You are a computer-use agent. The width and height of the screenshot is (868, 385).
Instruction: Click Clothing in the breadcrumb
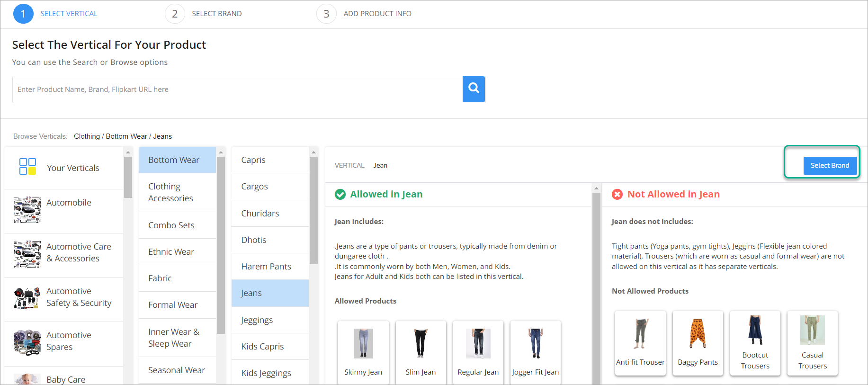coord(87,136)
